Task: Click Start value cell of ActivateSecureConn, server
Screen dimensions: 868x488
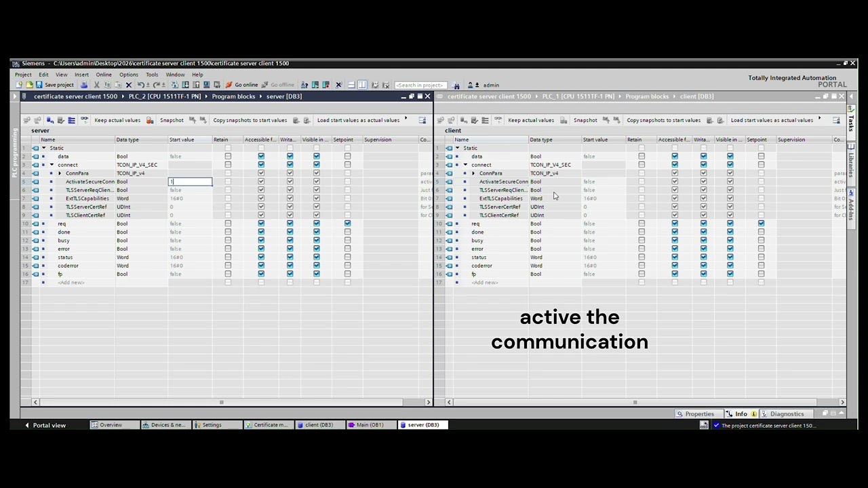Action: 190,182
